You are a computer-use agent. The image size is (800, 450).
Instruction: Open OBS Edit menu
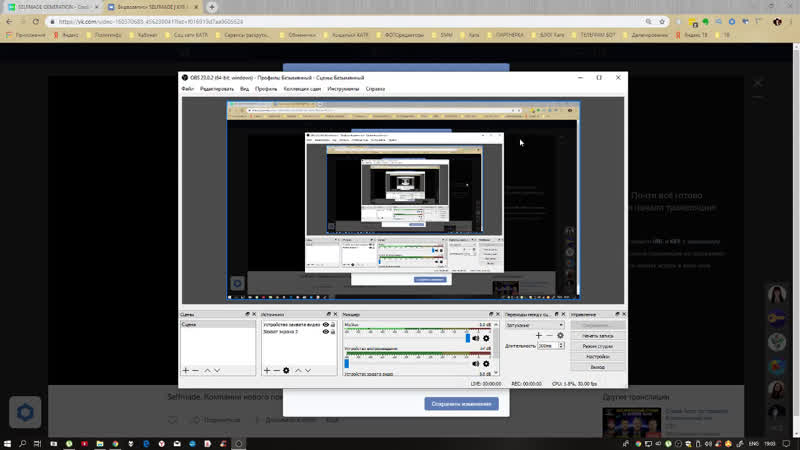[x=217, y=89]
